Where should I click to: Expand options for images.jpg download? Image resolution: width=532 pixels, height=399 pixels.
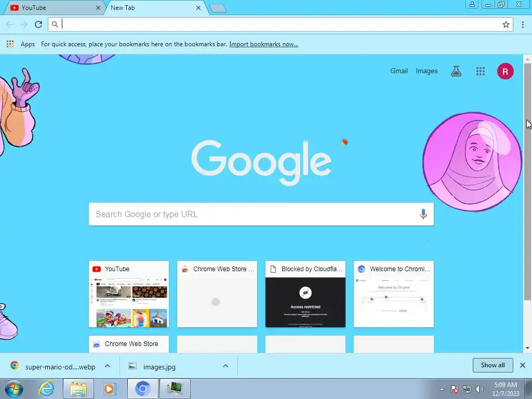click(x=225, y=366)
